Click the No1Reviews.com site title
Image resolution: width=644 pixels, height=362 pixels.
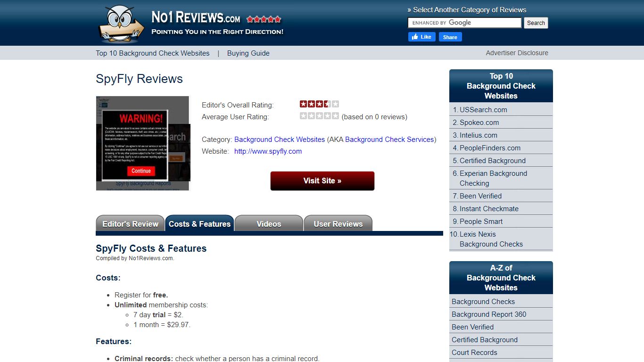point(196,18)
